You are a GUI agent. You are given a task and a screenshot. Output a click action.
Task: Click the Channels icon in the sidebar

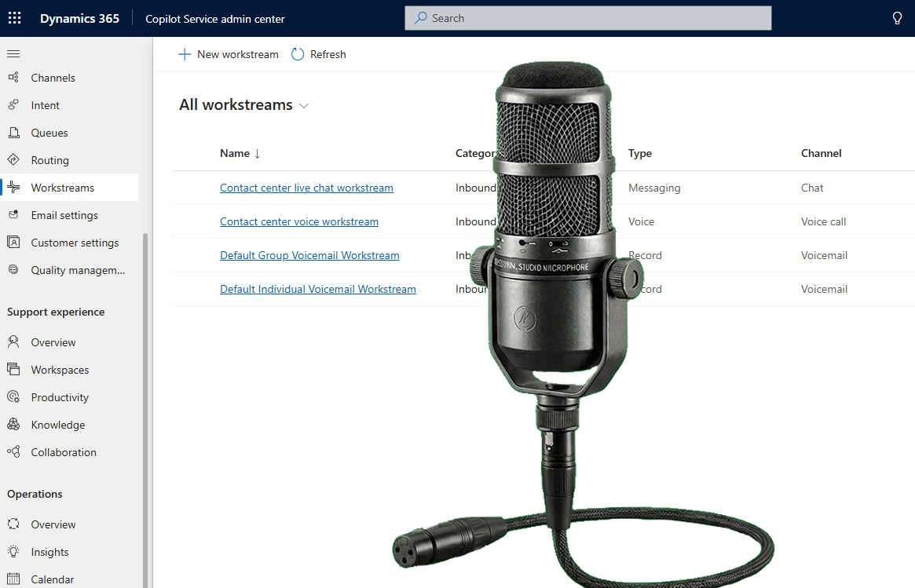click(x=13, y=78)
